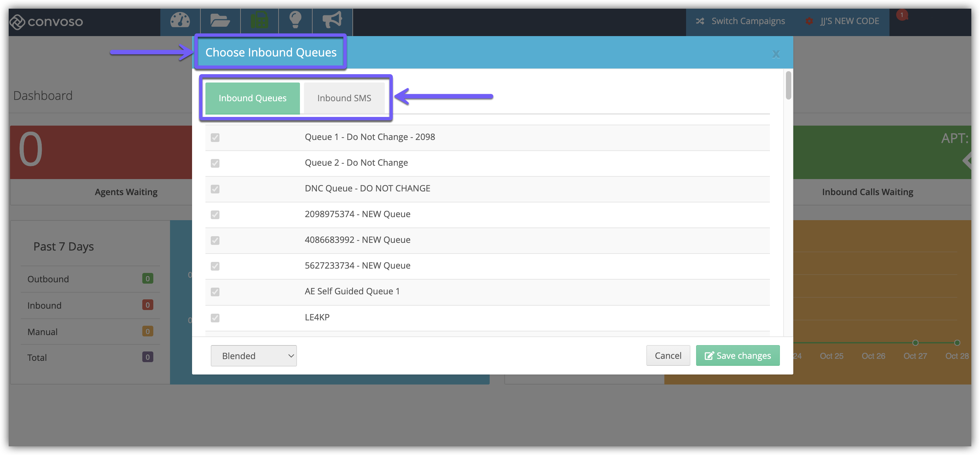Click the Save changes button

[x=737, y=356]
